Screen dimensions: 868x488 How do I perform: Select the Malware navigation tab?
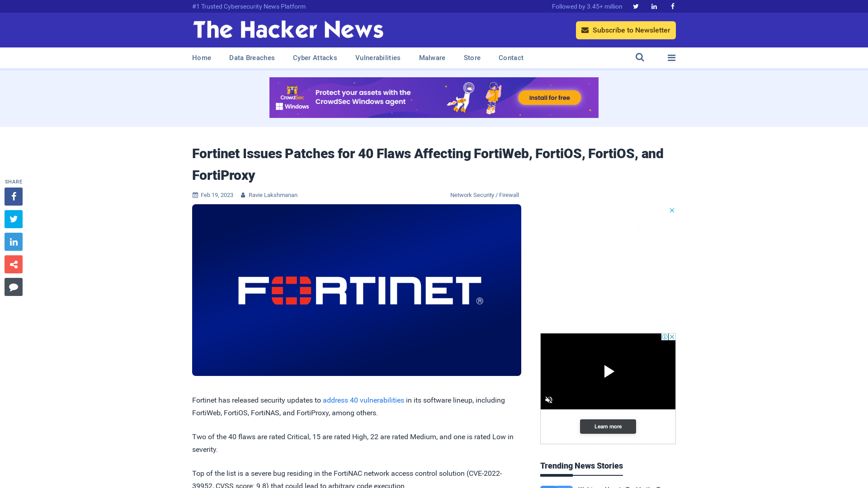(x=432, y=58)
